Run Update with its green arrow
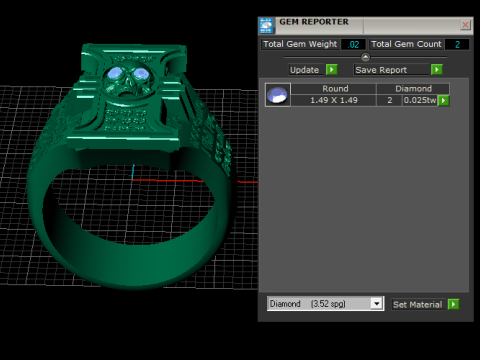480x360 pixels. [332, 70]
